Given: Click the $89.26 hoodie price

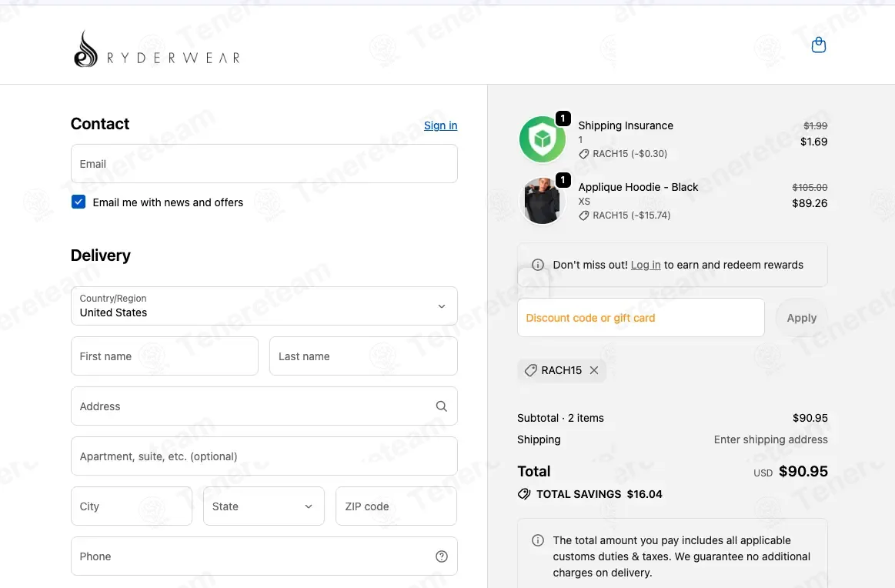Looking at the screenshot, I should [x=810, y=203].
